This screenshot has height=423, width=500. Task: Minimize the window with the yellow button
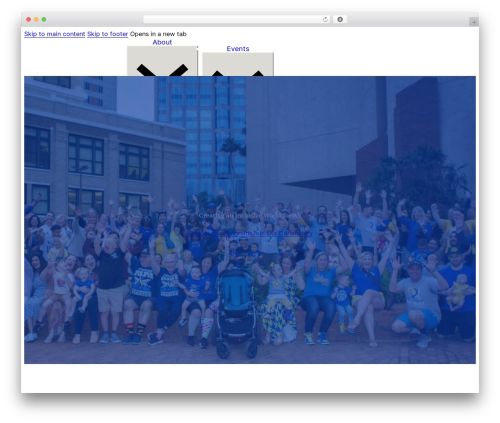coord(36,20)
